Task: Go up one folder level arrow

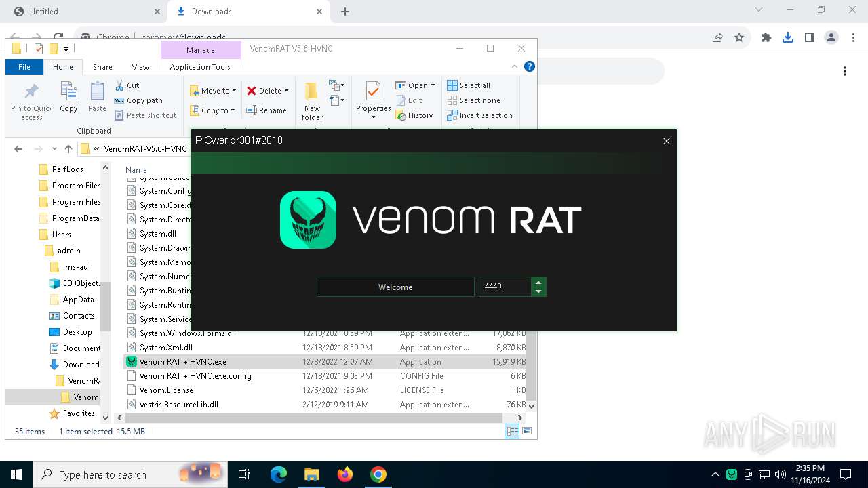Action: (x=68, y=149)
